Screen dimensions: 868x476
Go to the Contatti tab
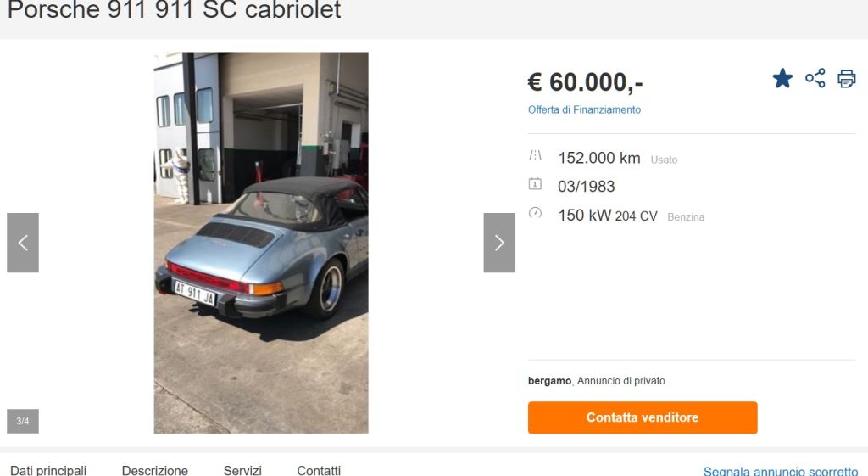(319, 470)
